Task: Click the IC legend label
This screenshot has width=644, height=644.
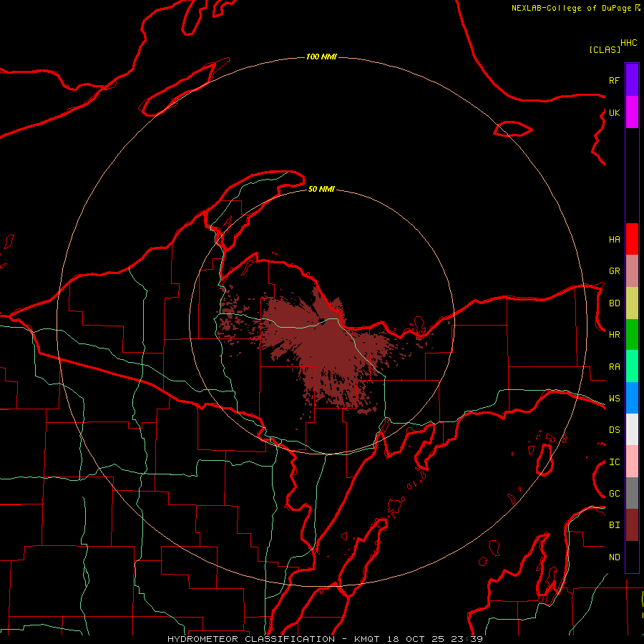Action: point(614,462)
